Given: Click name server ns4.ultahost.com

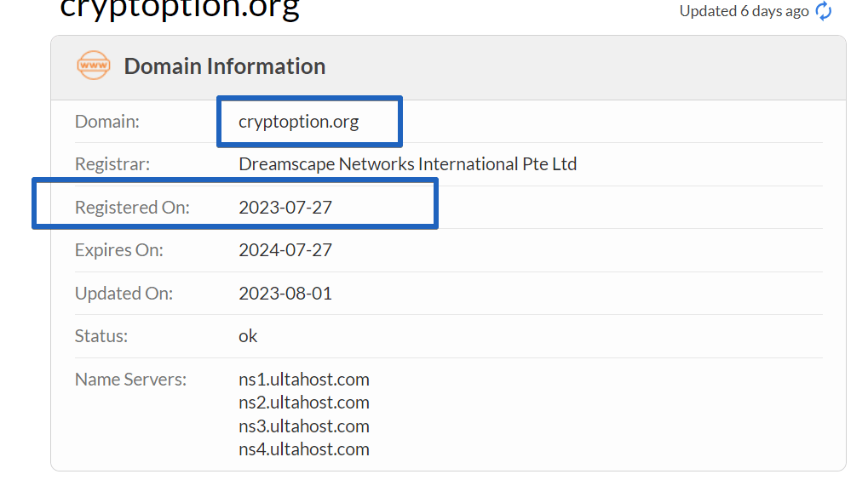Looking at the screenshot, I should pos(304,449).
